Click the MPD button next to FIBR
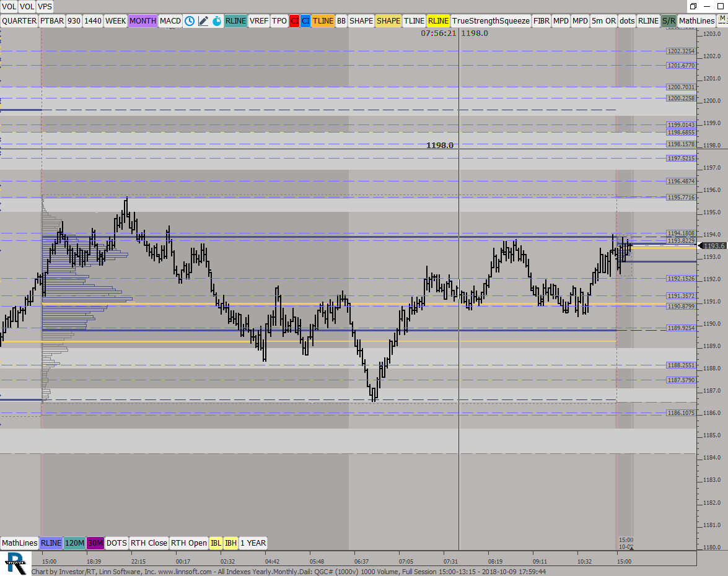This screenshot has width=728, height=576. [x=561, y=21]
